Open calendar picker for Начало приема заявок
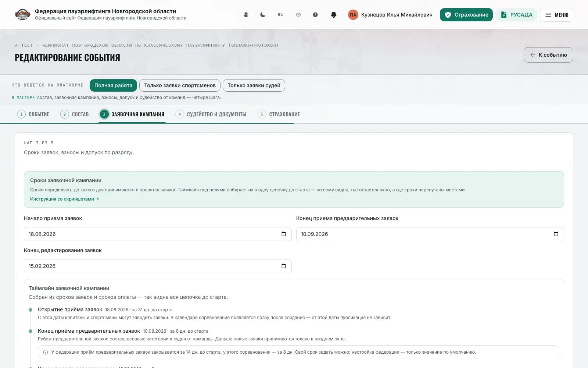Image resolution: width=588 pixels, height=368 pixels. pyautogui.click(x=284, y=234)
